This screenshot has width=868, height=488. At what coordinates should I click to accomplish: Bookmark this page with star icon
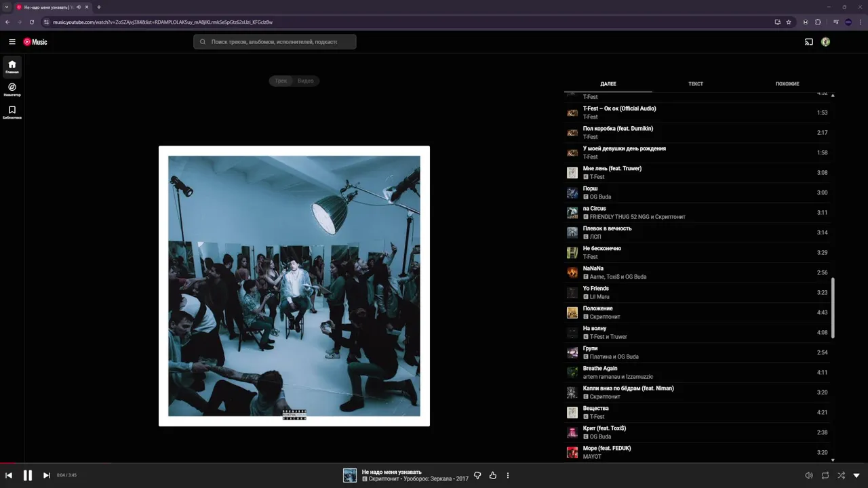click(x=789, y=22)
